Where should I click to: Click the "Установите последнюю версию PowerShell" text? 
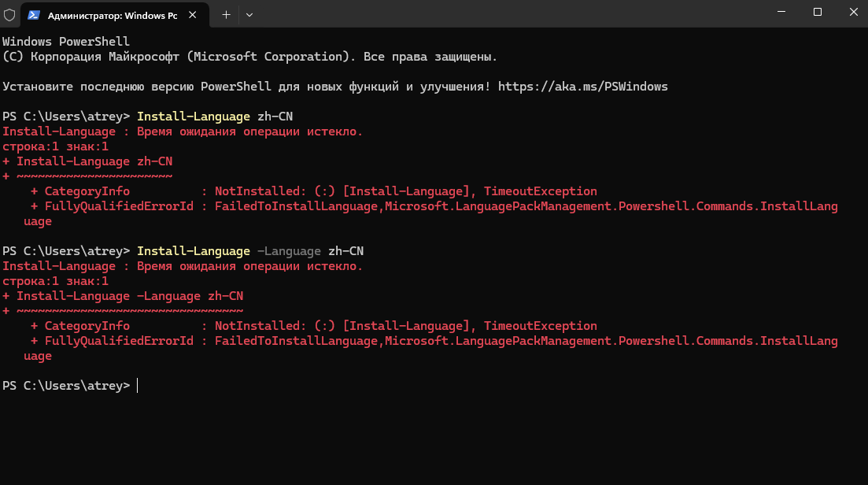(137, 87)
